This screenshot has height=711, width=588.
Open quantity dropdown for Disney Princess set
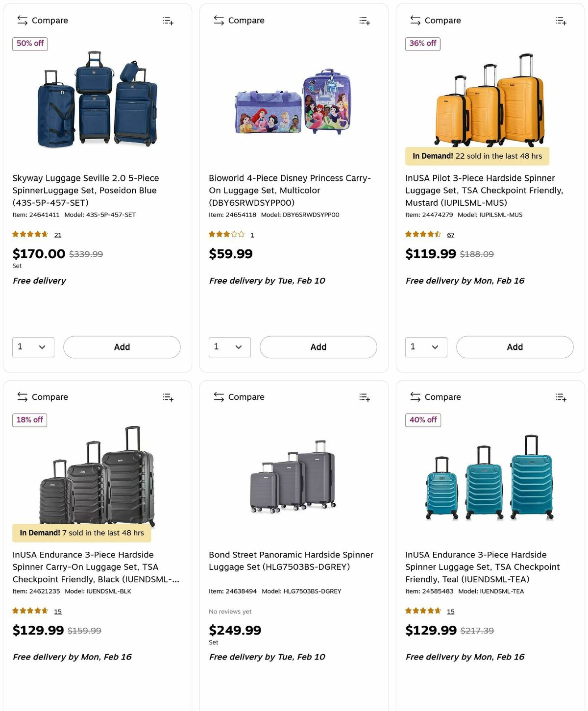(x=230, y=347)
